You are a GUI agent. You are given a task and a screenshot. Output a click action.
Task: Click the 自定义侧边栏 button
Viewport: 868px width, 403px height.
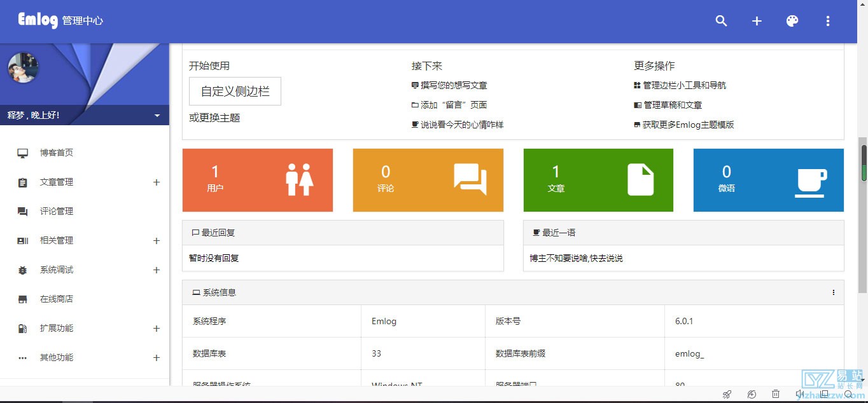point(234,91)
